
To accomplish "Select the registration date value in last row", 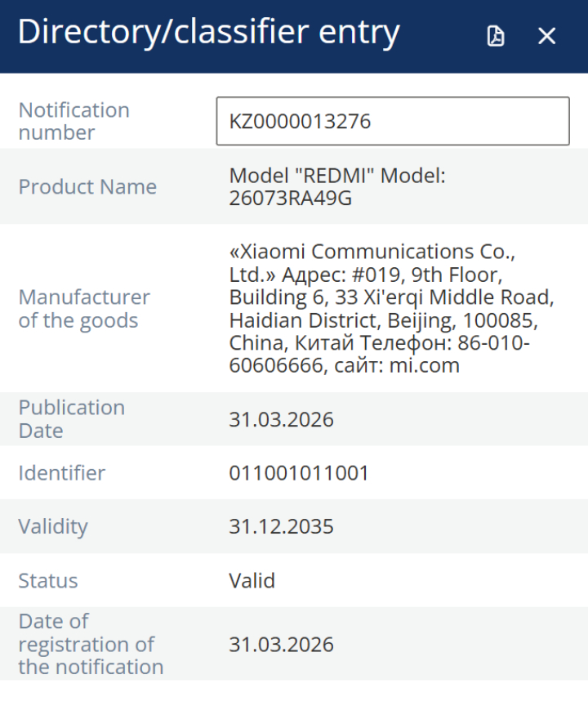I will [281, 644].
